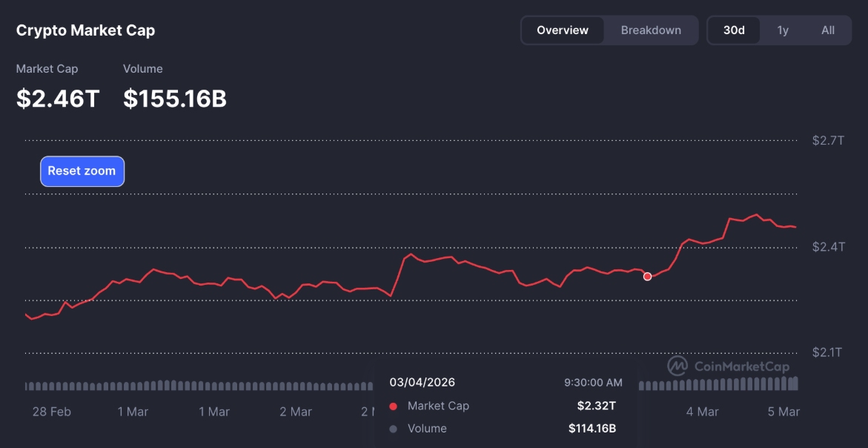Viewport: 868px width, 448px height.
Task: Switch chart range to 1y
Action: point(783,30)
